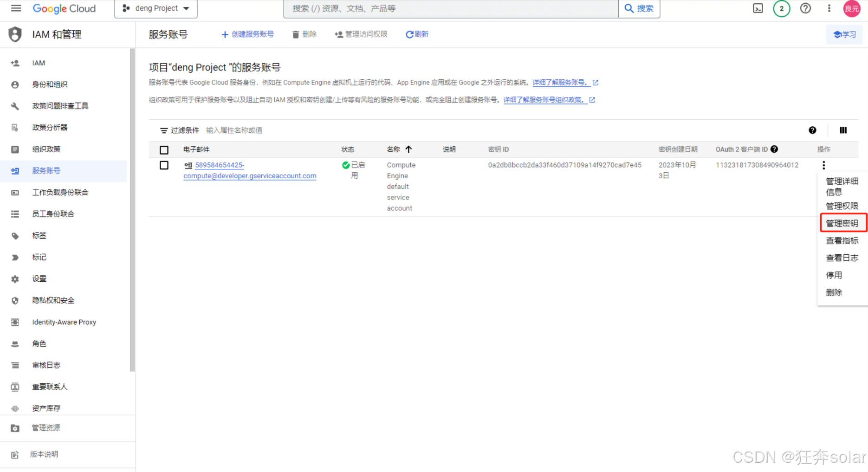The width and height of the screenshot is (868, 472).
Task: Click the 过滤条件 filter icon
Action: pos(164,130)
